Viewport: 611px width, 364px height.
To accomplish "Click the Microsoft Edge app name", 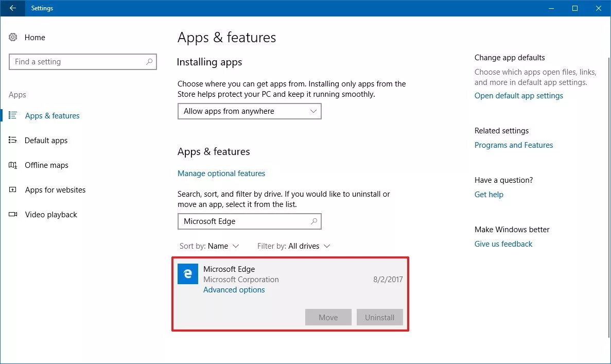I will [229, 269].
